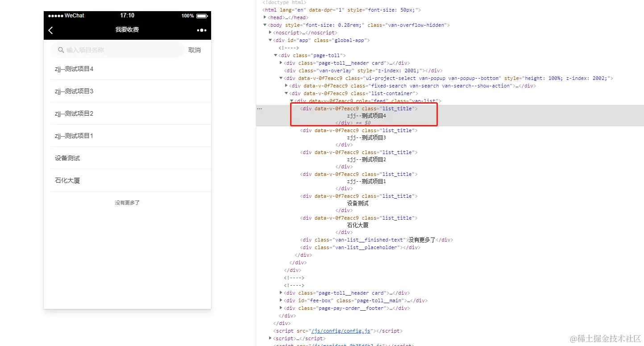Choose 石化大厦 in the phone list
Screen dimensions: 644x346
[x=130, y=180]
